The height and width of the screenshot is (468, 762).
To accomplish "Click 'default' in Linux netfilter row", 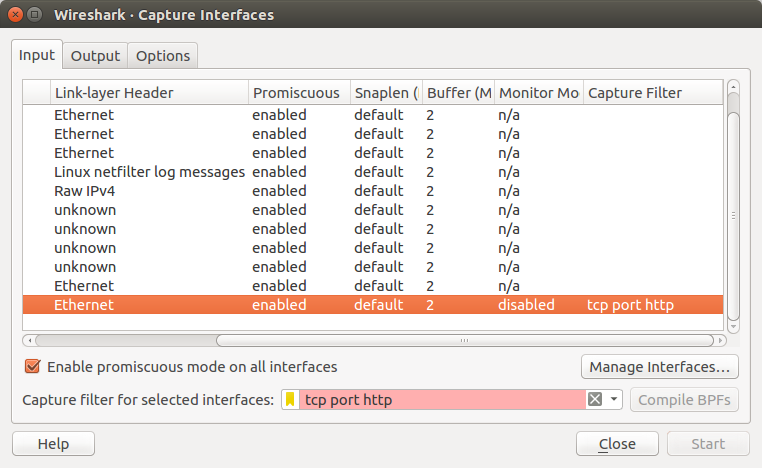I will pyautogui.click(x=379, y=172).
